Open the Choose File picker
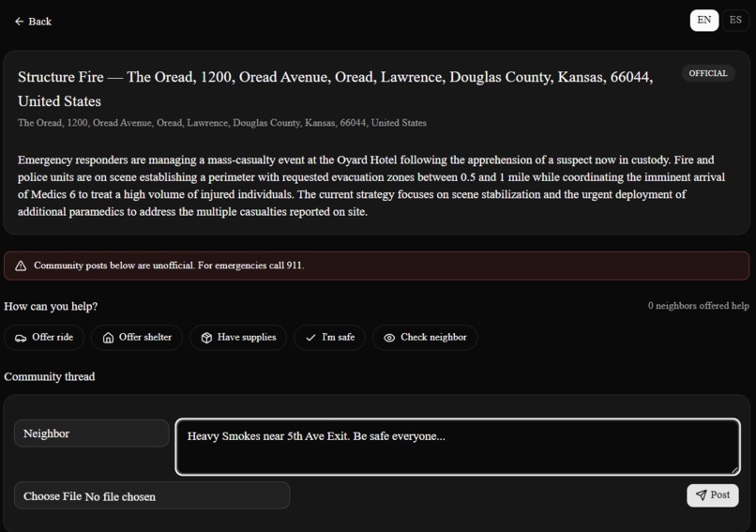 pyautogui.click(x=152, y=495)
